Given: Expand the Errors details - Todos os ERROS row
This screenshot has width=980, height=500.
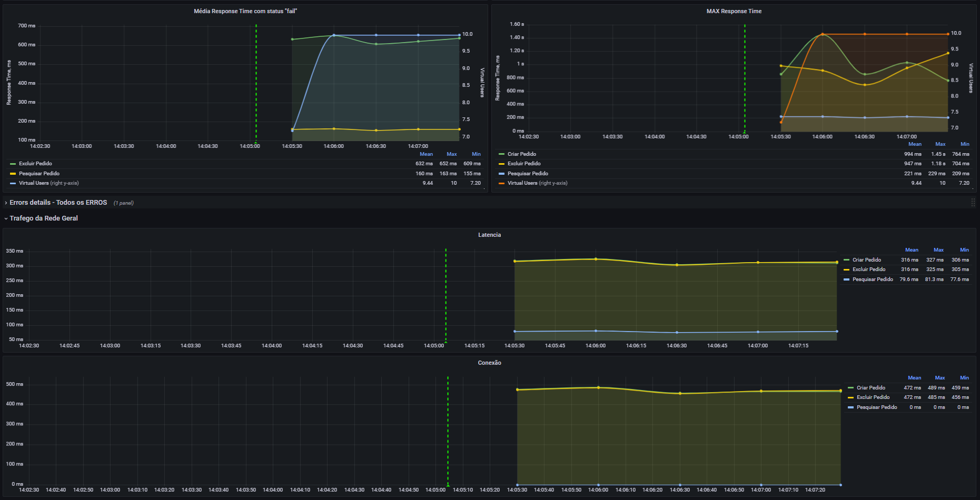Looking at the screenshot, I should click(x=58, y=203).
